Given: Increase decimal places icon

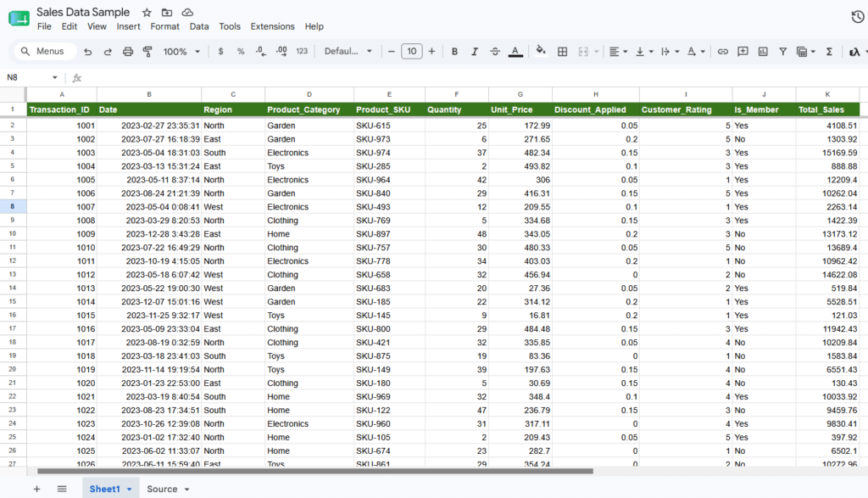Looking at the screenshot, I should [281, 52].
